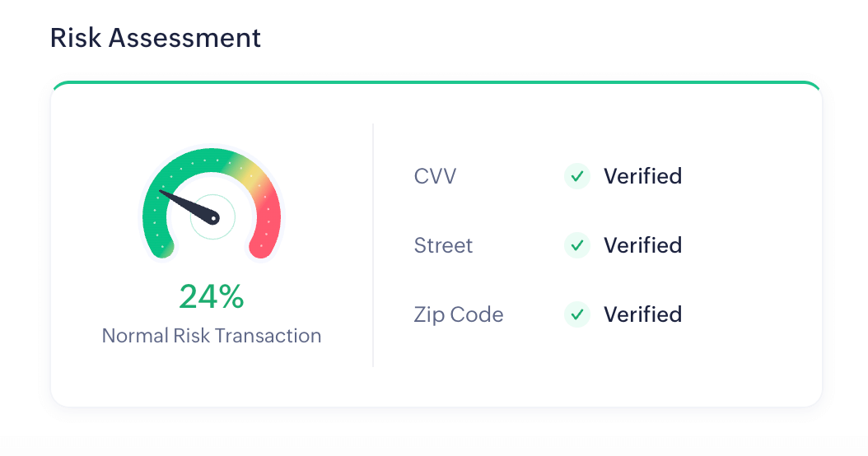Click the gauge's circular center hub

(x=213, y=218)
